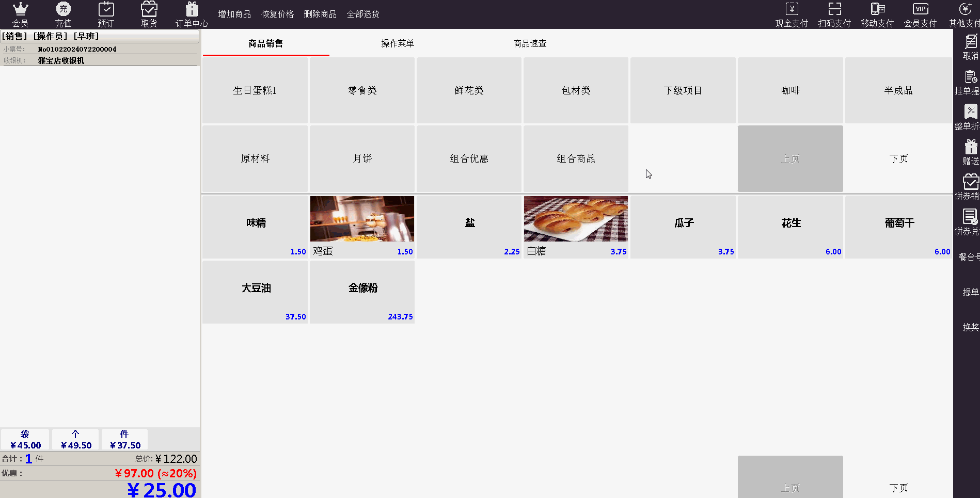Select the 月饼 category
The width and height of the screenshot is (980, 498).
[362, 158]
